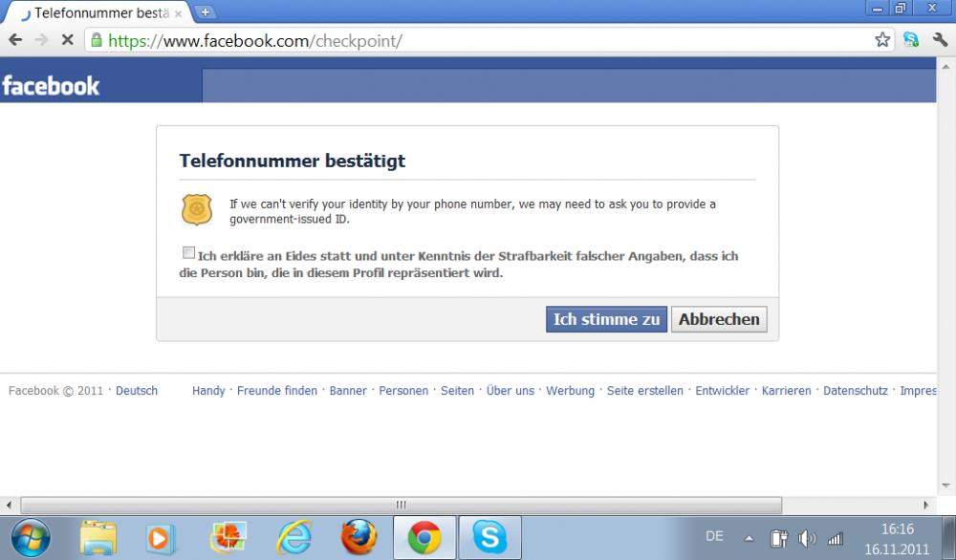Open a new browser tab
The width and height of the screenshot is (956, 560).
click(206, 12)
